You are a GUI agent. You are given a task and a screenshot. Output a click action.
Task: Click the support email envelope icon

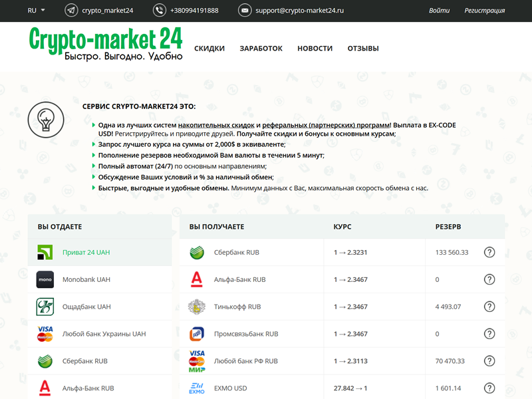pos(245,11)
